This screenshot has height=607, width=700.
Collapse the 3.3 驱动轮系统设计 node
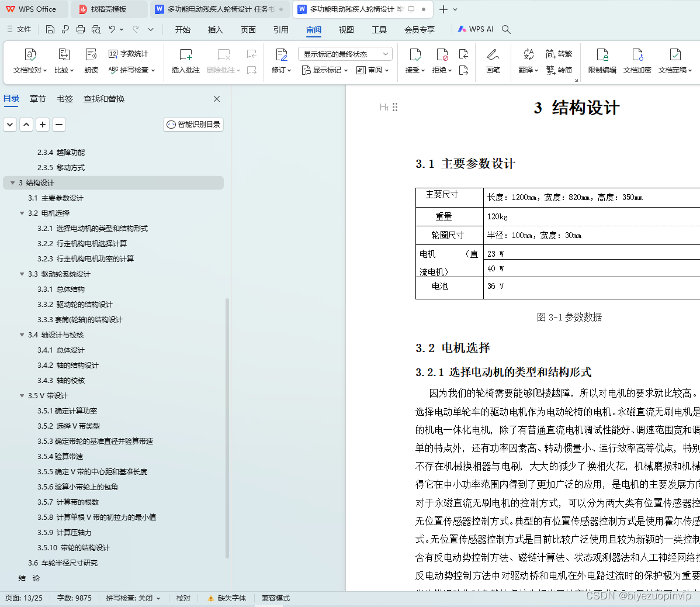[x=22, y=274]
